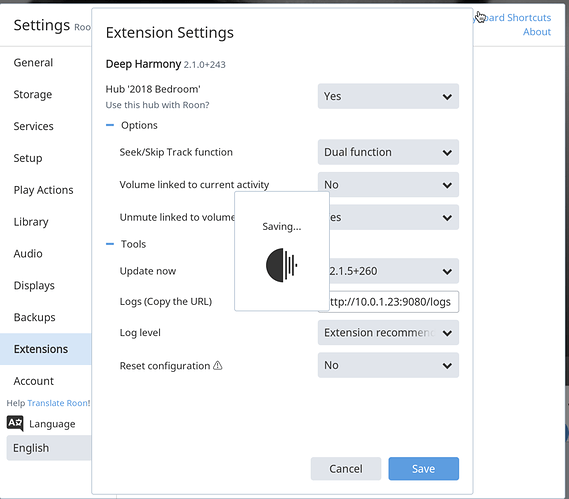This screenshot has width=569, height=499.
Task: Open Library settings tab
Action: [x=46, y=222]
